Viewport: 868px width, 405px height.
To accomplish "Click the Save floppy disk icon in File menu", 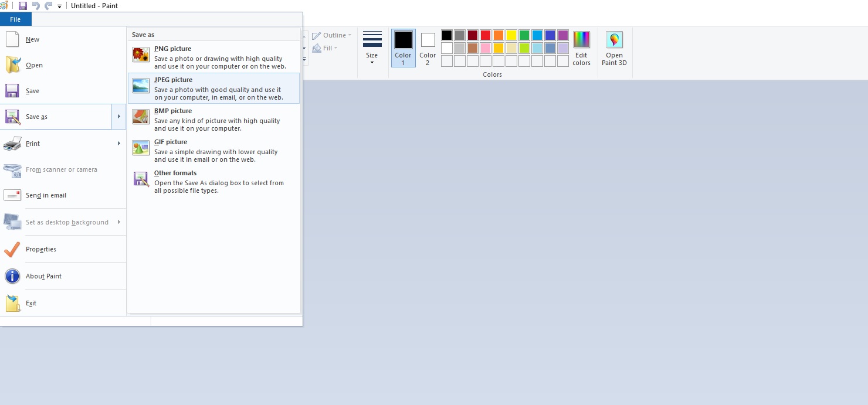I will tap(12, 91).
